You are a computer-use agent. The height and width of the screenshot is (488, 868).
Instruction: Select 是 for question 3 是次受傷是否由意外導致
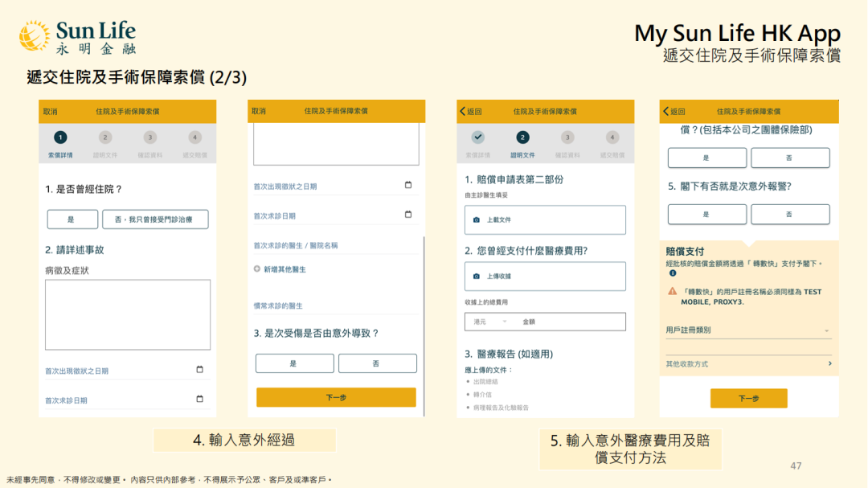click(294, 363)
